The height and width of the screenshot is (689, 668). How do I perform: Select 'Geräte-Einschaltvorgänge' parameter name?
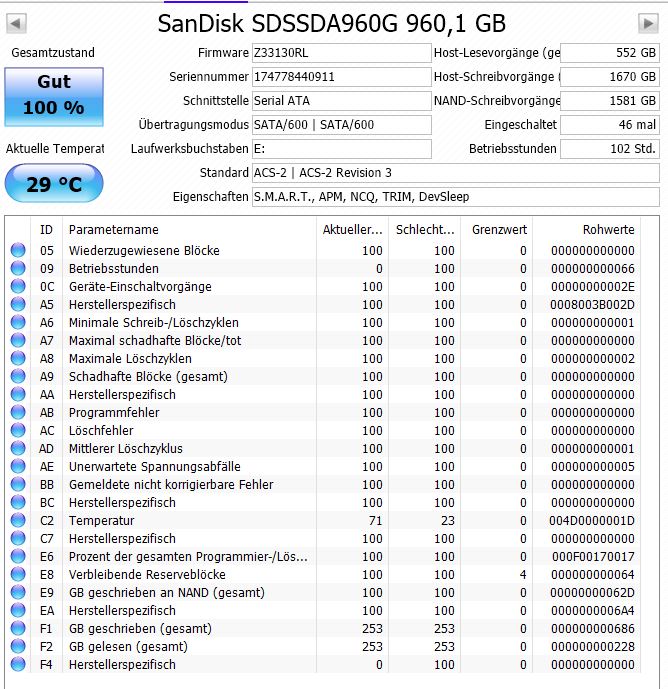point(140,286)
